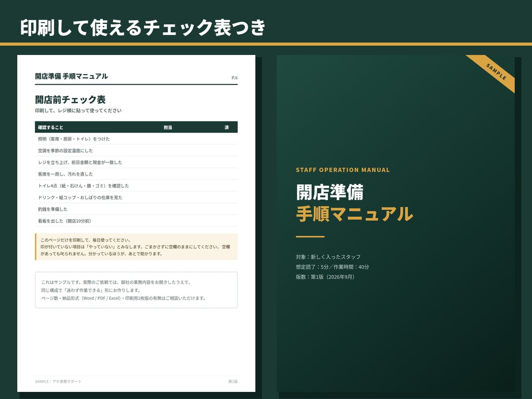Screen dimensions: 532x399
Task: Click the line 版数：第1版（2026年9月）
Action: [x=325, y=277]
